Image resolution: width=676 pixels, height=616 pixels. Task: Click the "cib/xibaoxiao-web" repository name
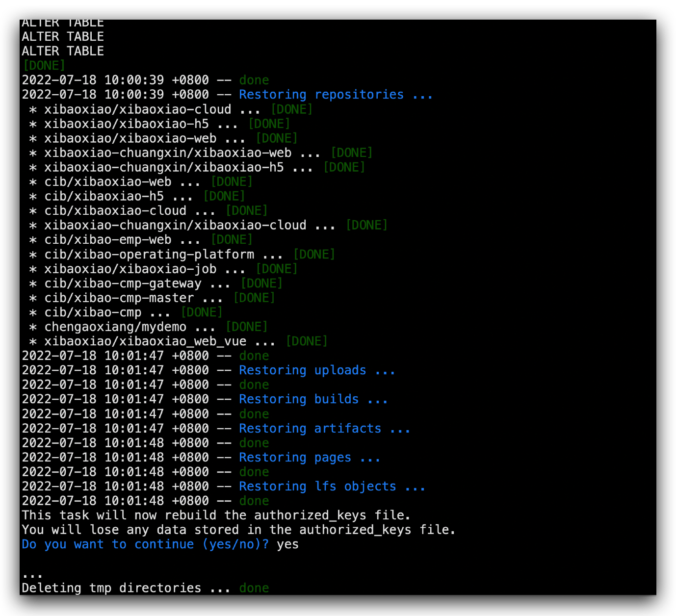(x=108, y=182)
